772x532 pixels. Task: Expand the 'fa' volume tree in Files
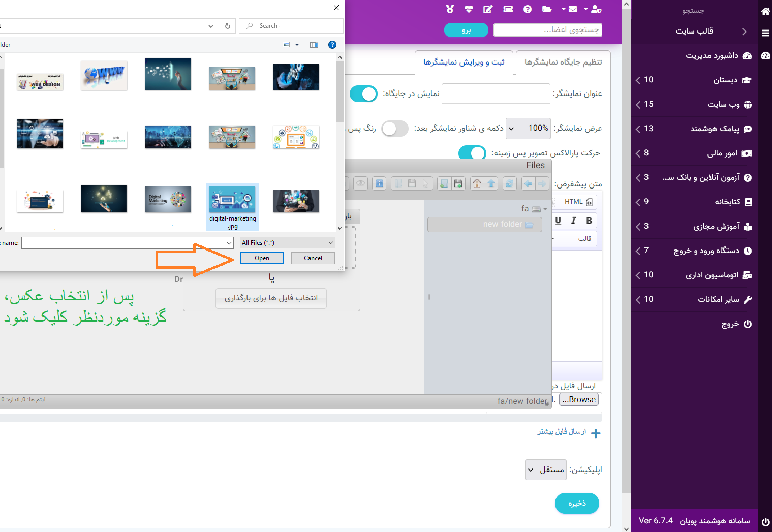[545, 209]
